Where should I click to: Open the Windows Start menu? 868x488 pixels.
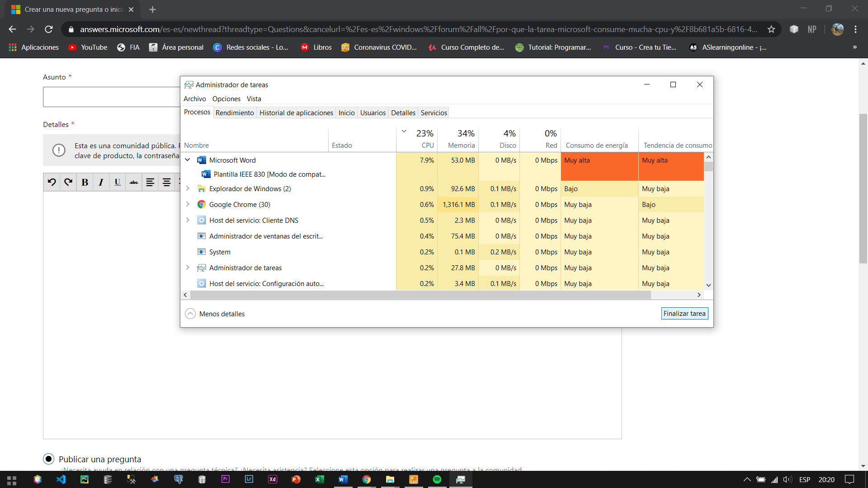12,479
